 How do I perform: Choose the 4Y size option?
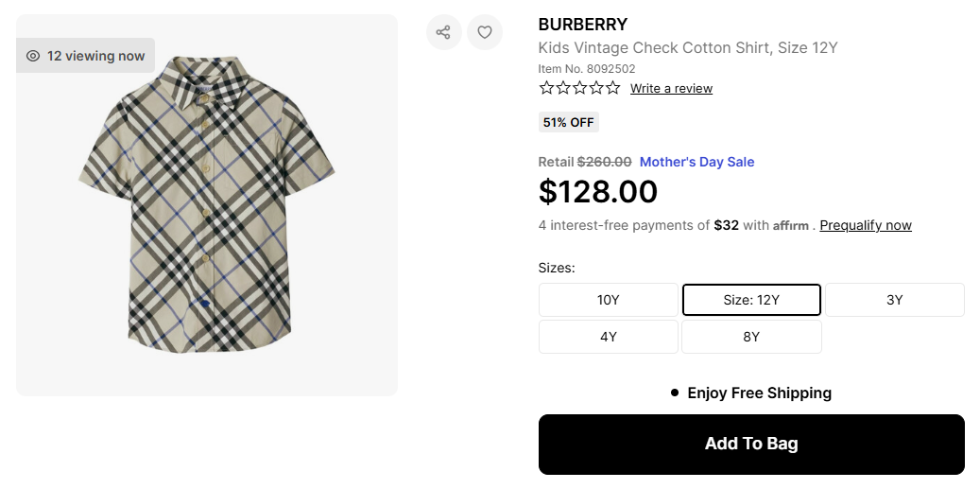(x=608, y=337)
